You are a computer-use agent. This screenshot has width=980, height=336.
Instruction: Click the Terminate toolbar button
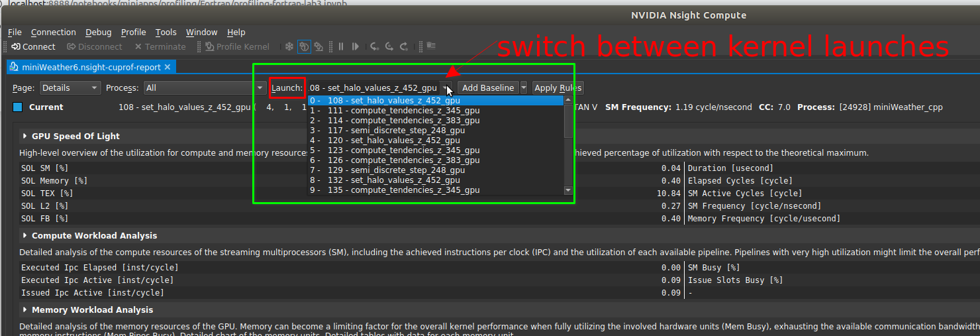[160, 46]
